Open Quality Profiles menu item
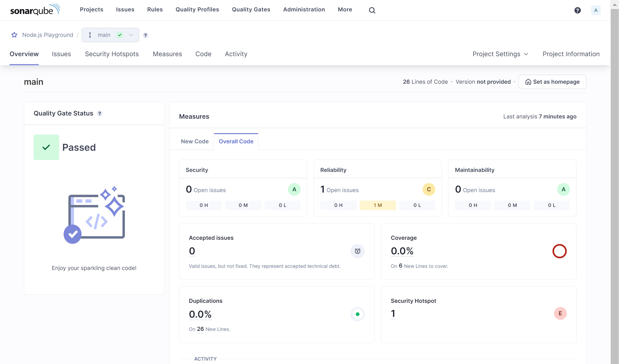The height and width of the screenshot is (364, 619). tap(197, 10)
